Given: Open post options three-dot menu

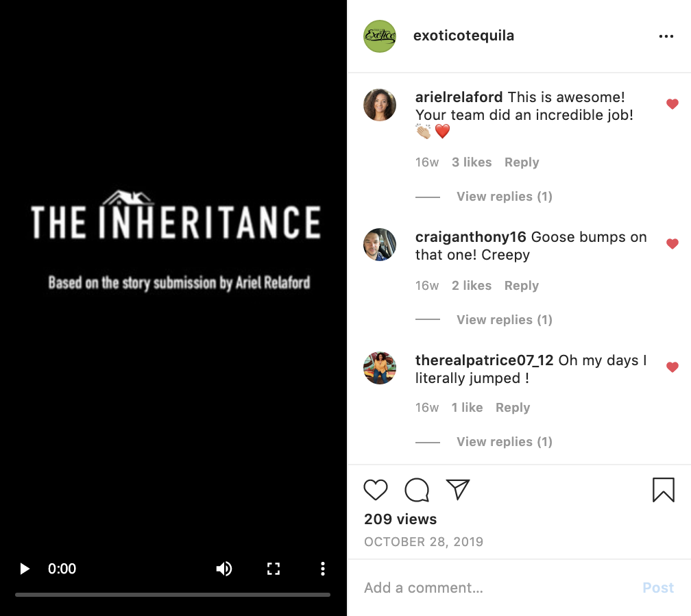Looking at the screenshot, I should [666, 36].
